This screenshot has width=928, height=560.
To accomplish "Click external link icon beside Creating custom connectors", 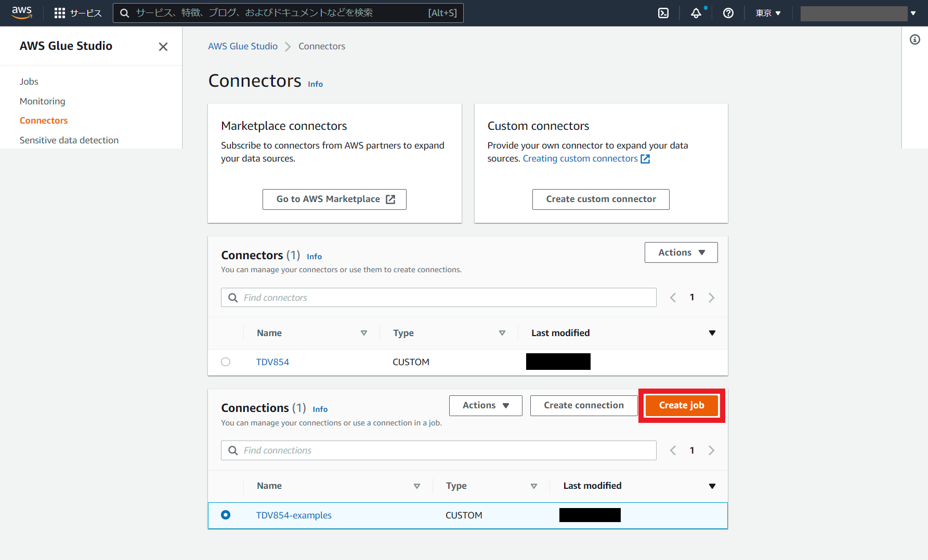I will click(x=645, y=159).
